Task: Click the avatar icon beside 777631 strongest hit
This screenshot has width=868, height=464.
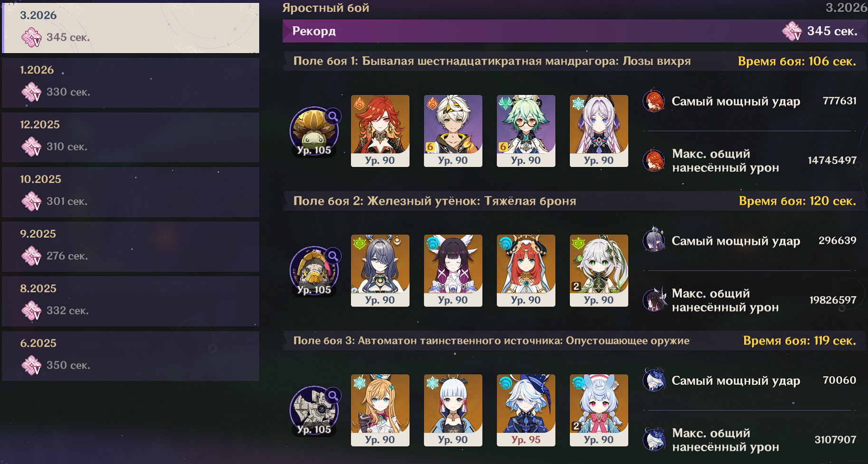Action: 654,101
